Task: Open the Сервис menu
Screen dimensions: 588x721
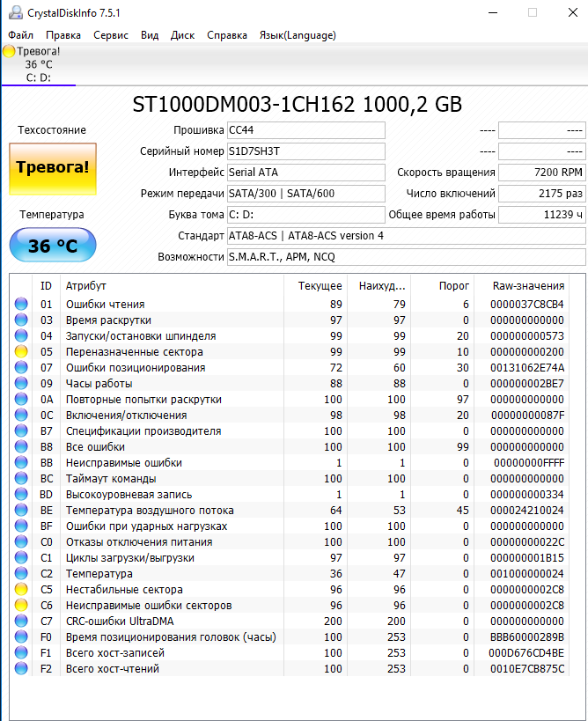Action: [x=111, y=35]
